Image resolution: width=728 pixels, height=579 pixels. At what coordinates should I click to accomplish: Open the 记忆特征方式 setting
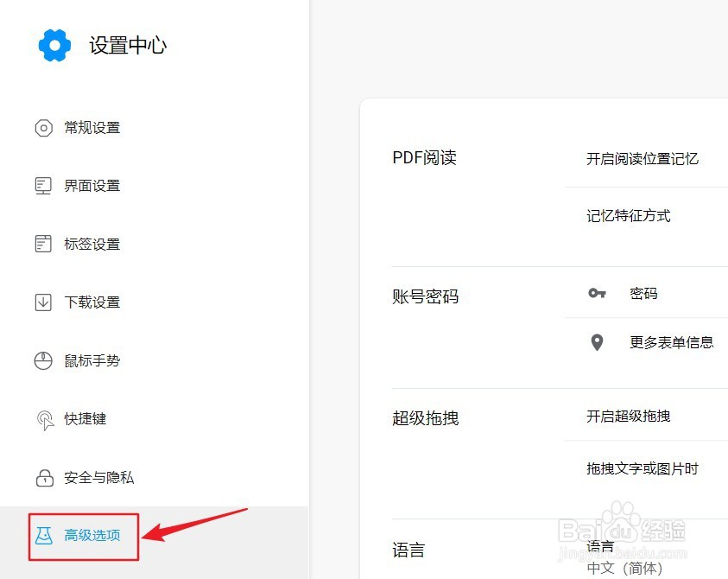point(628,215)
